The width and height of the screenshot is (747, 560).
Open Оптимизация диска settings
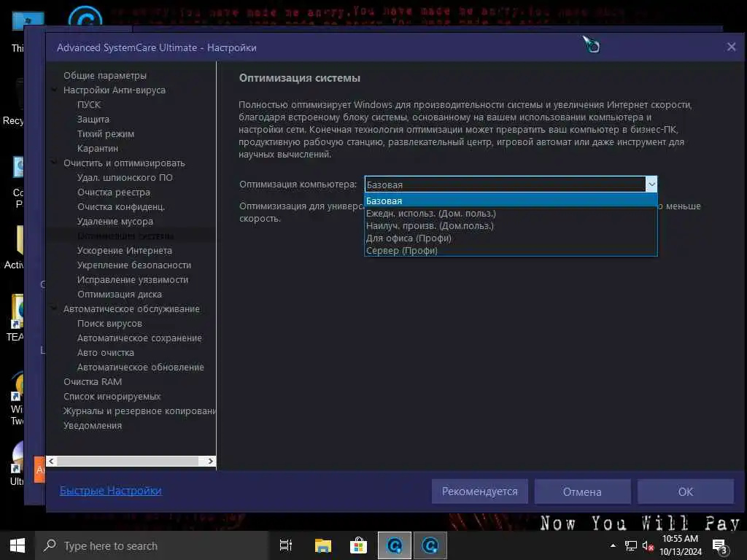point(119,295)
